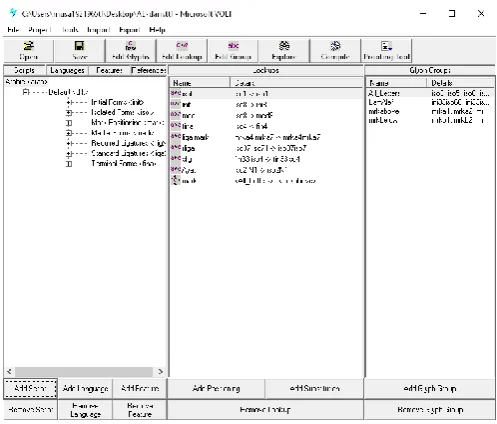Open the Export menu
The width and height of the screenshot is (497, 424).
[x=129, y=30]
